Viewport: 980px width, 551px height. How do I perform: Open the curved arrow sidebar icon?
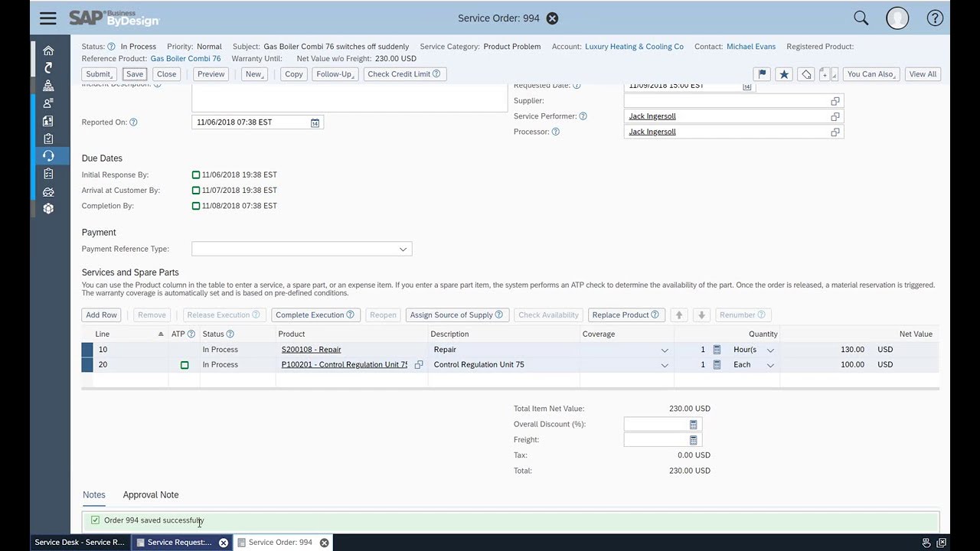tap(48, 68)
